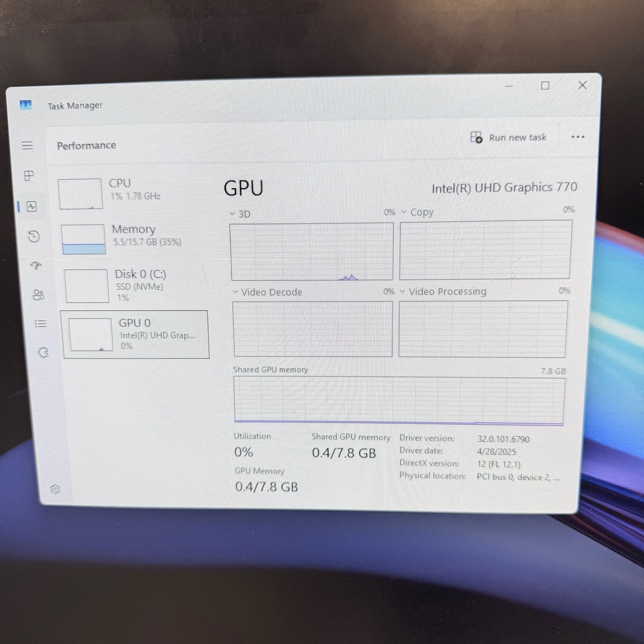The height and width of the screenshot is (644, 644).
Task: Click the Video Decode graph
Action: 313,329
